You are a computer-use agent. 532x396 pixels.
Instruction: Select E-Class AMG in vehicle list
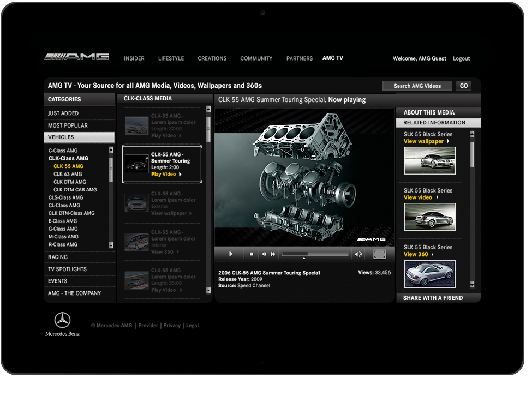[x=62, y=221]
